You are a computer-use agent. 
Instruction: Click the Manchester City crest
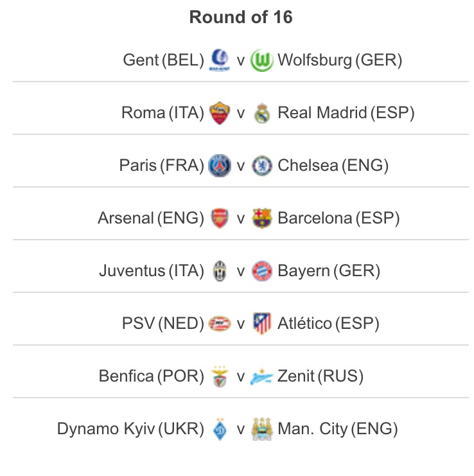(x=262, y=429)
